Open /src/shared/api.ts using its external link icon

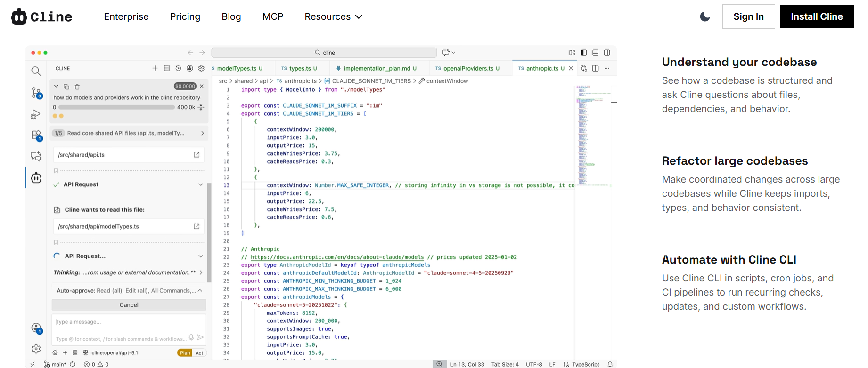197,155
